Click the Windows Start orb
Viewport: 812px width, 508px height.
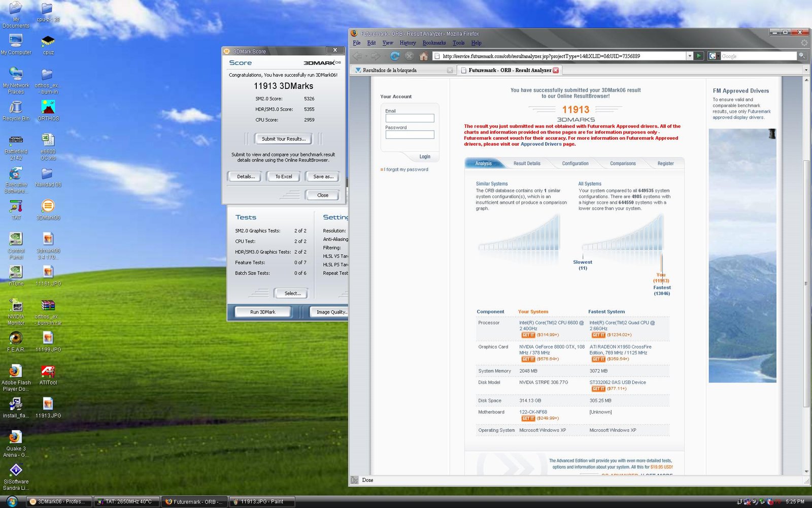tap(11, 501)
